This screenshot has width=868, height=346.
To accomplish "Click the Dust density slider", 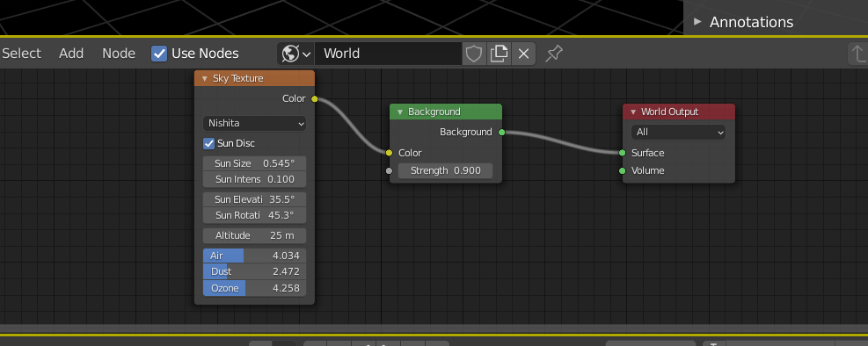I will point(255,272).
